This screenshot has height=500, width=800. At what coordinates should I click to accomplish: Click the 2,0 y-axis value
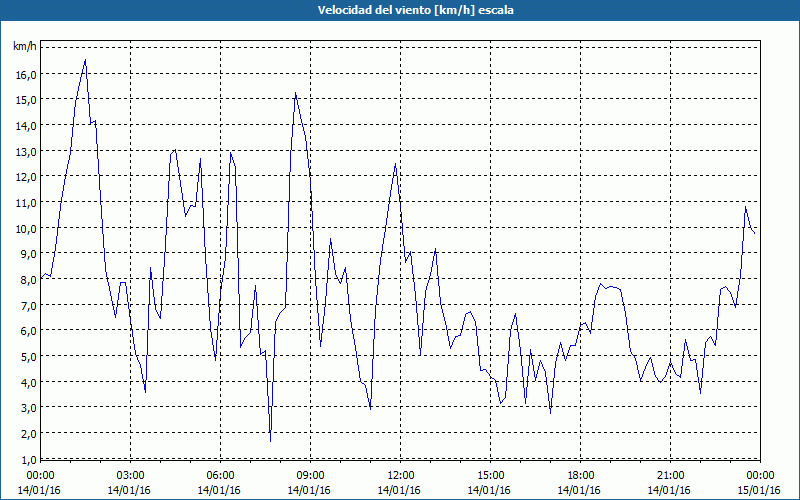[29, 434]
